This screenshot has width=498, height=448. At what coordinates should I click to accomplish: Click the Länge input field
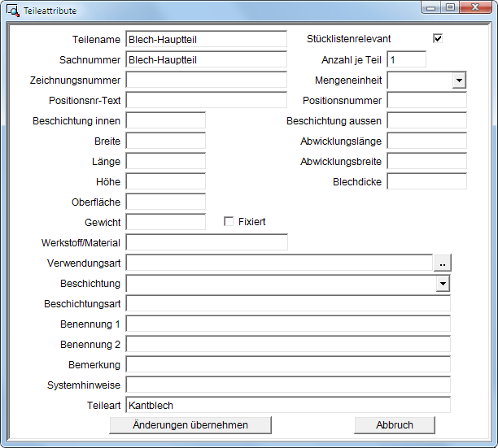tap(166, 161)
